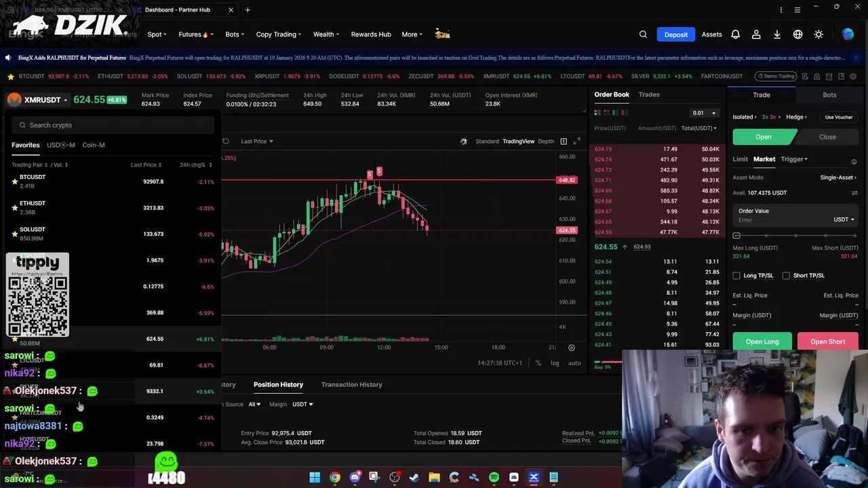
Task: Select the Limit order tab
Action: 740,159
